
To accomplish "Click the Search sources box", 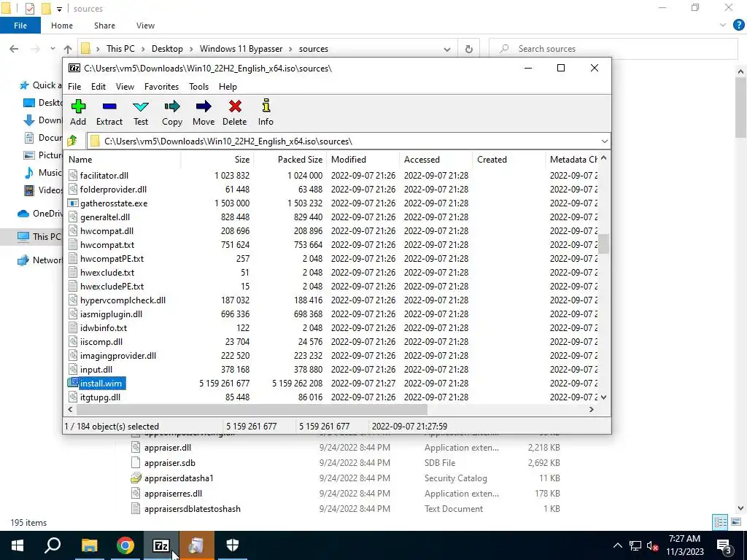I will (614, 49).
